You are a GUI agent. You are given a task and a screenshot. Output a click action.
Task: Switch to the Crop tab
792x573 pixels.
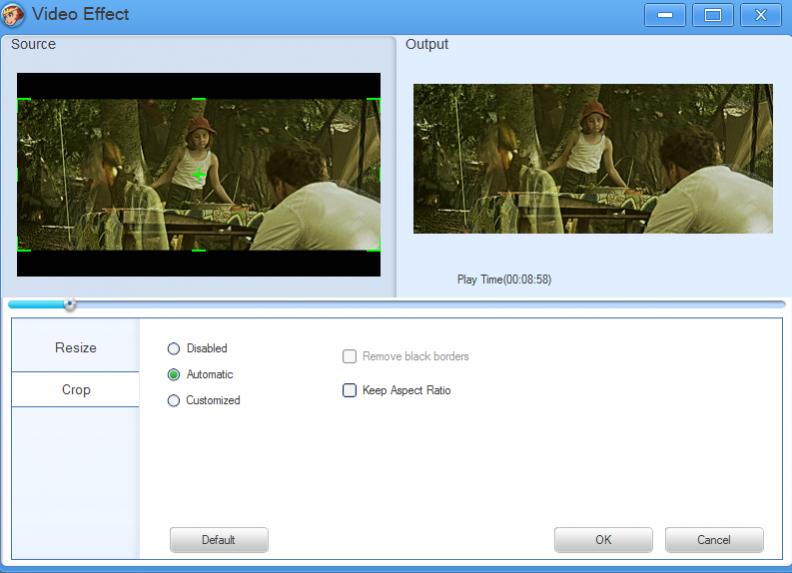[76, 390]
